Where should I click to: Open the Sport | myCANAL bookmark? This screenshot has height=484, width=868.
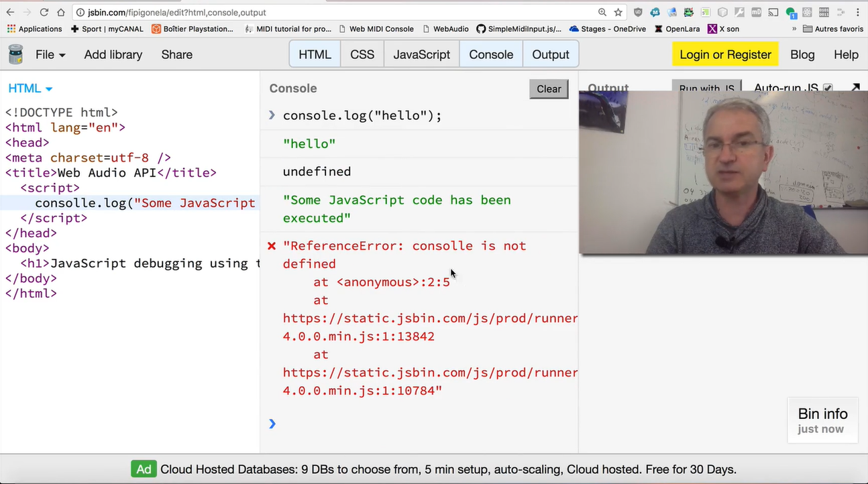pyautogui.click(x=107, y=29)
